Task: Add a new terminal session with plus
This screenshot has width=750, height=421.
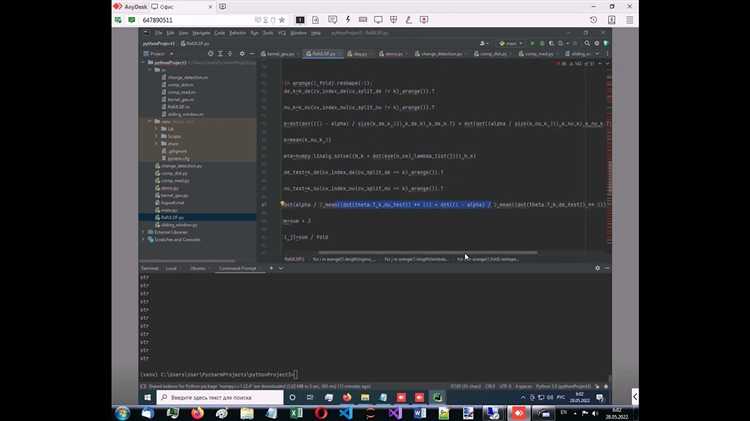Action: [271, 268]
